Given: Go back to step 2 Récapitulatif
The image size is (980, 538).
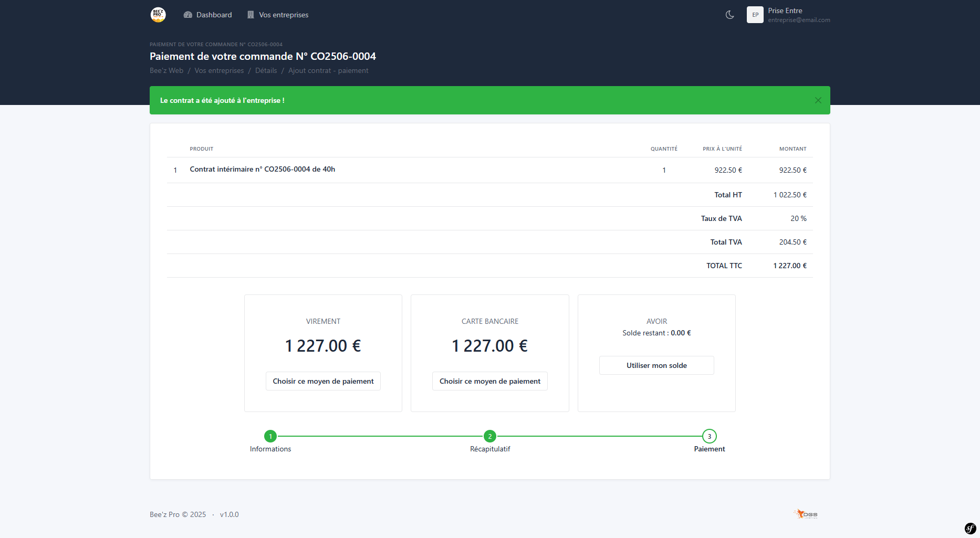Looking at the screenshot, I should pos(489,436).
